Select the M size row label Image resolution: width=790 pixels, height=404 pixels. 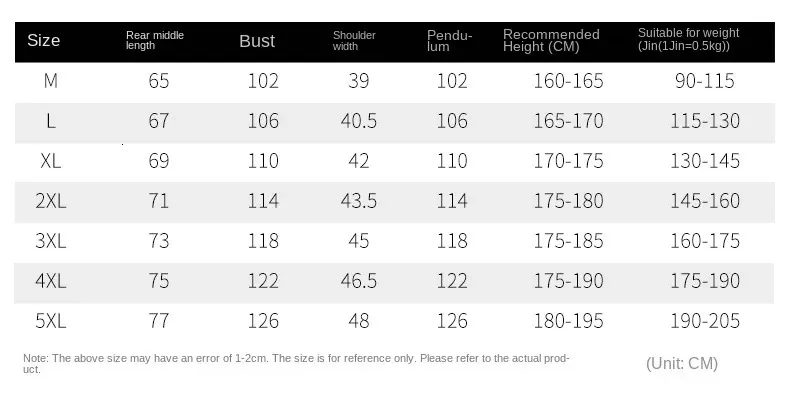[x=50, y=81]
